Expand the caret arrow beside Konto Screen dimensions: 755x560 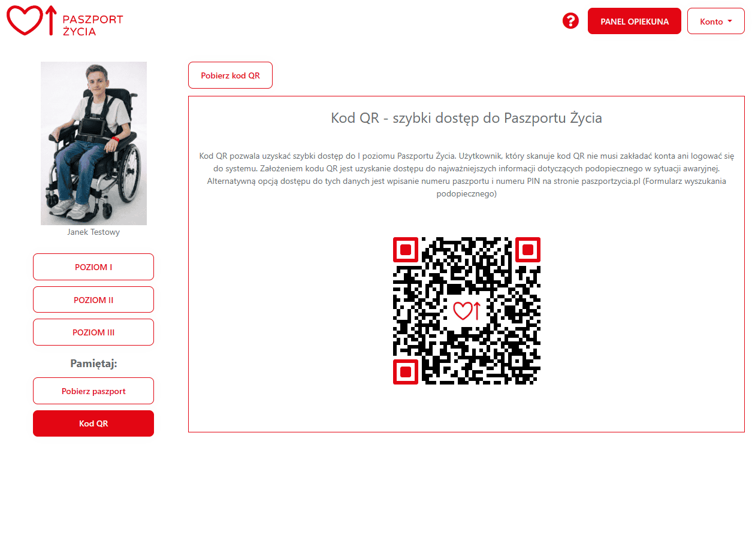[x=730, y=21]
